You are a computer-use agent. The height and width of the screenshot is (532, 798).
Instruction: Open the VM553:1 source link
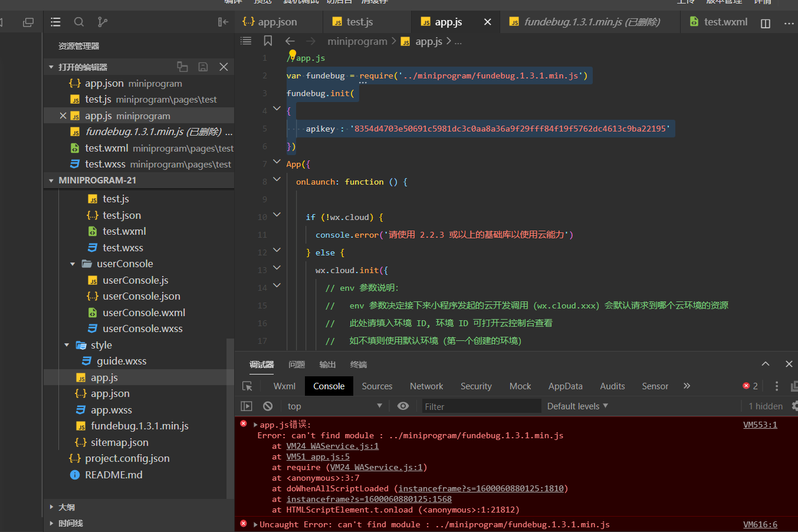(x=760, y=425)
